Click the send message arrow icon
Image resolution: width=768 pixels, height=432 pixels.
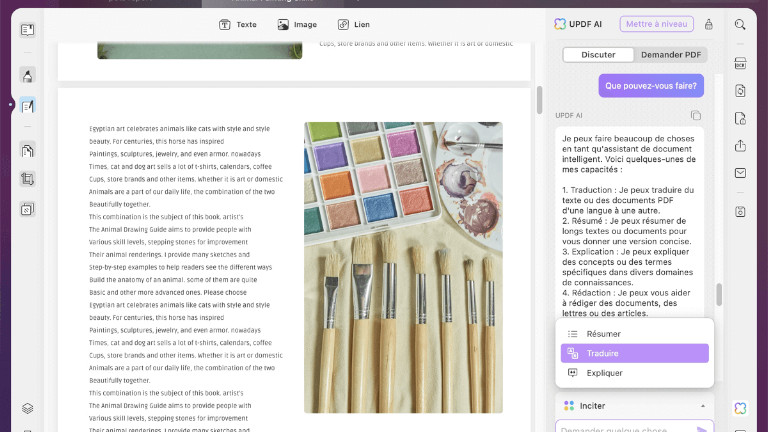[702, 428]
